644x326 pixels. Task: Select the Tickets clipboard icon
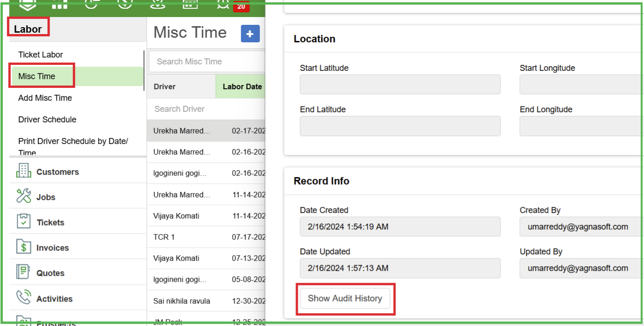point(23,221)
